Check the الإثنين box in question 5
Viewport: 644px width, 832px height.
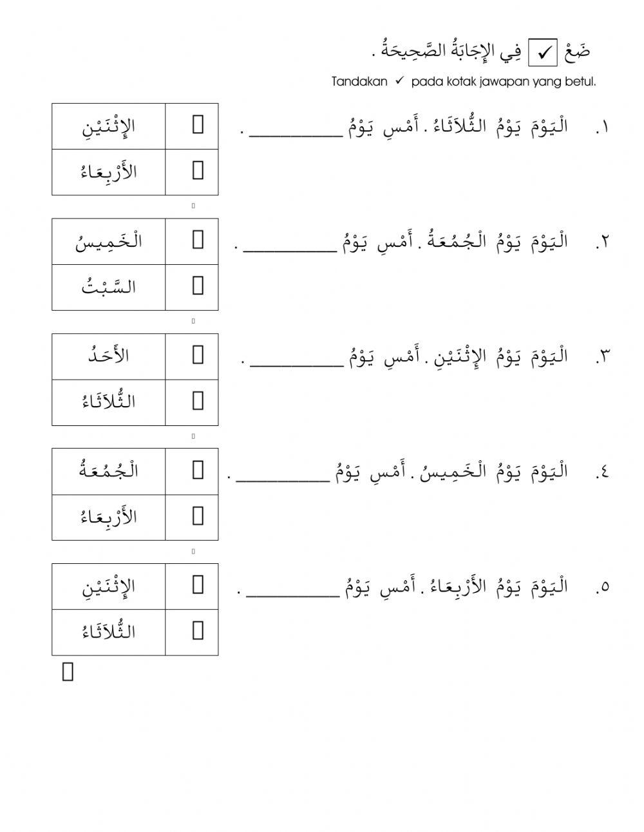(x=198, y=585)
